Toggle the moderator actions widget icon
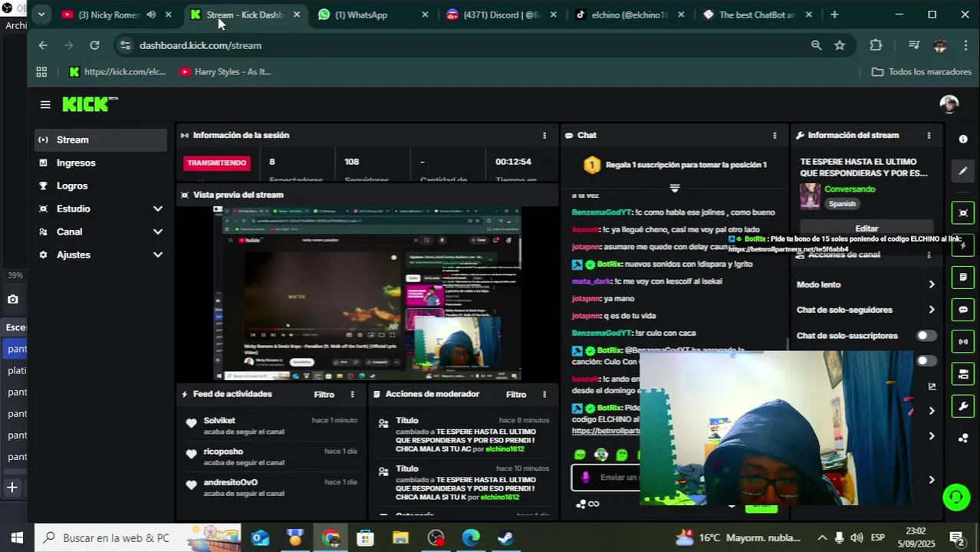980x552 pixels. (963, 373)
